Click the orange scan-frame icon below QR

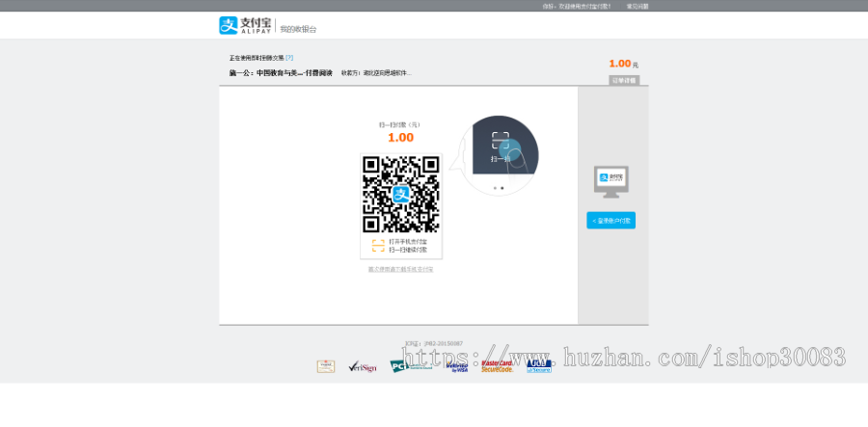coord(378,246)
